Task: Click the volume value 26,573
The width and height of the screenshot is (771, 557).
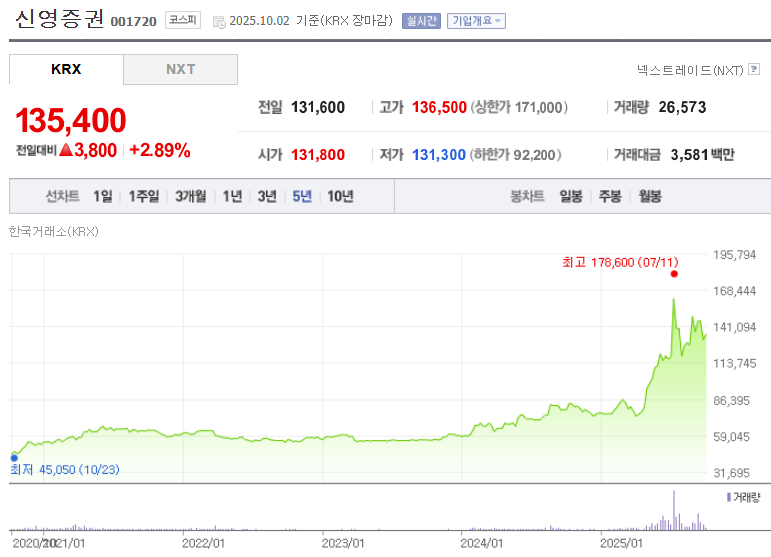Action: pos(682,107)
